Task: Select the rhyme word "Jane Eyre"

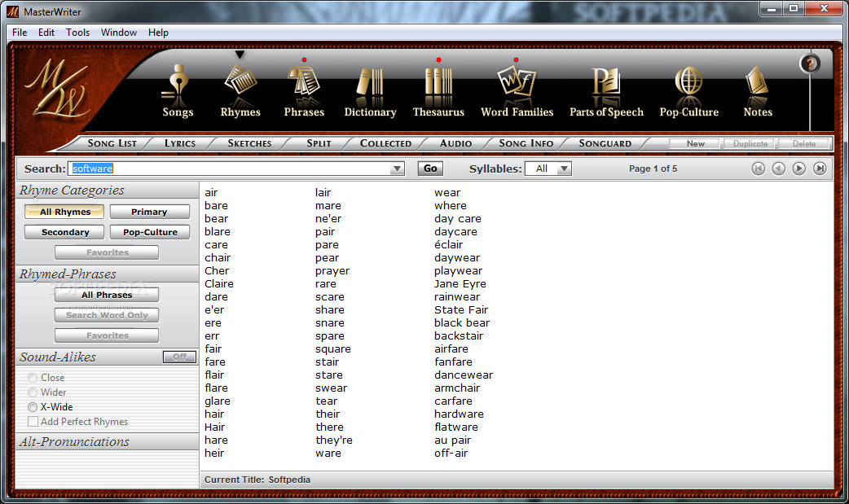Action: 460,283
